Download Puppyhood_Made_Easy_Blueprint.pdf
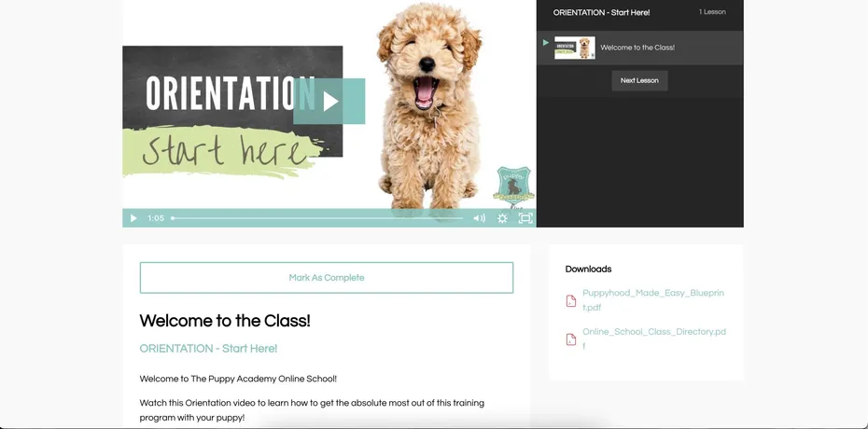The height and width of the screenshot is (429, 868). (653, 300)
